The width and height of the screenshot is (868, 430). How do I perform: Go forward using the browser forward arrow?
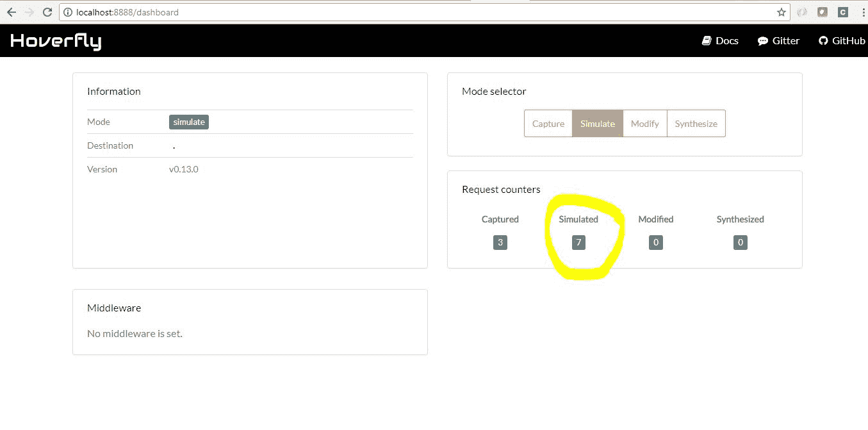29,12
